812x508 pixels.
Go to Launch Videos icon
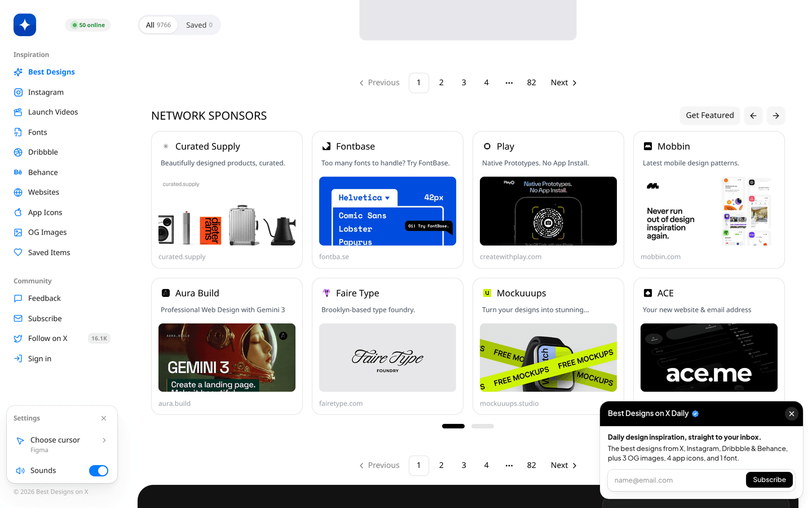coord(18,112)
